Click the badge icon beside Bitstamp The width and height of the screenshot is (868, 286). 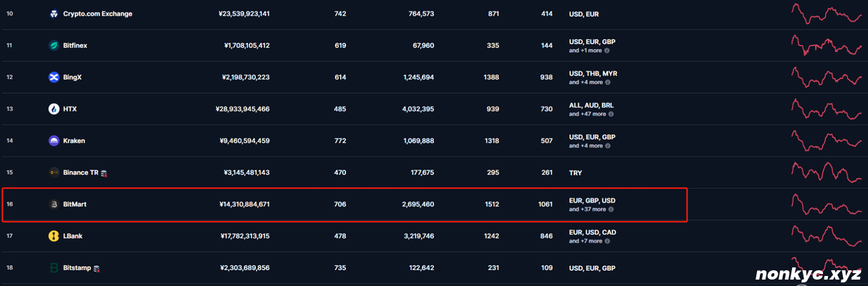point(97,268)
